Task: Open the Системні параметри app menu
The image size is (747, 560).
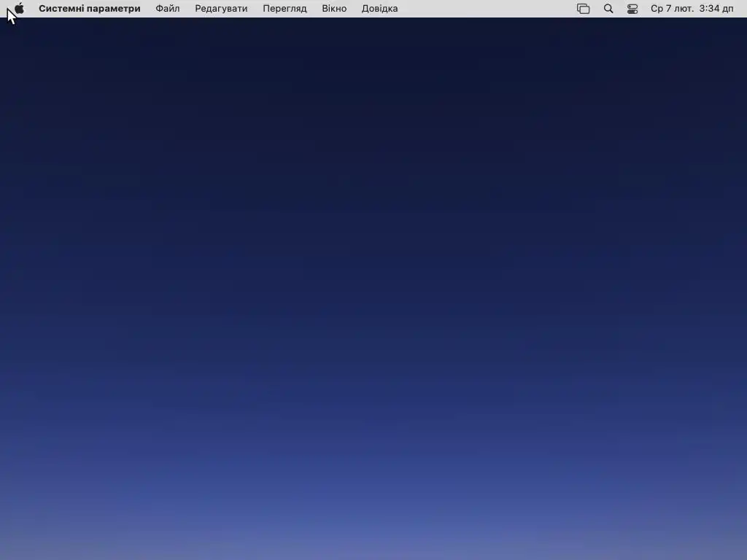Action: click(90, 9)
